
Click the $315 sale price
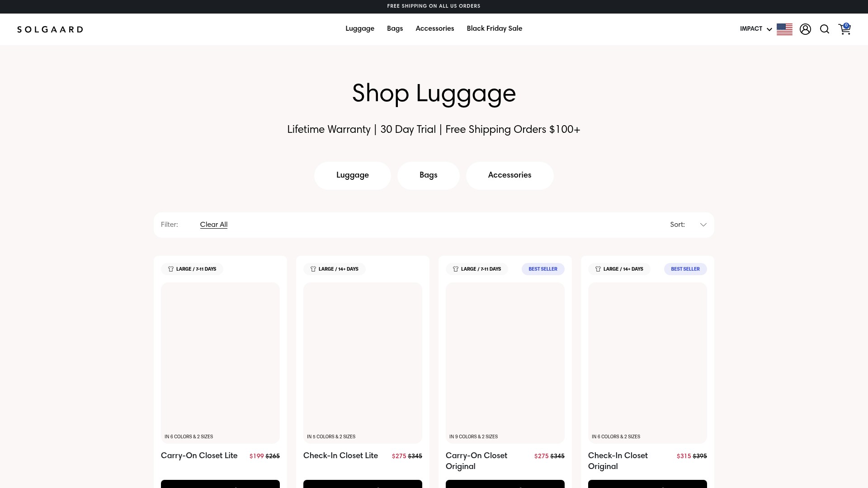pyautogui.click(x=684, y=456)
